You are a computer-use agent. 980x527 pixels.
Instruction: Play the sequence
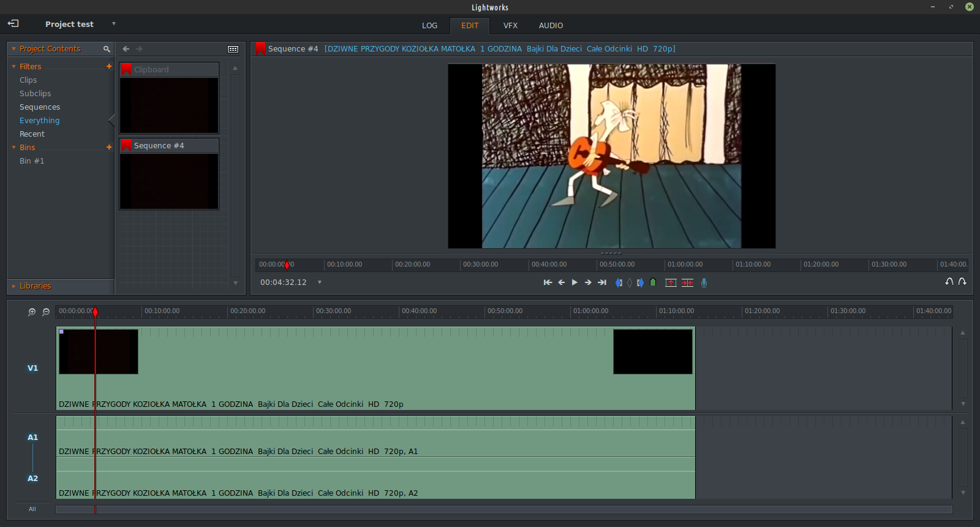coord(575,282)
